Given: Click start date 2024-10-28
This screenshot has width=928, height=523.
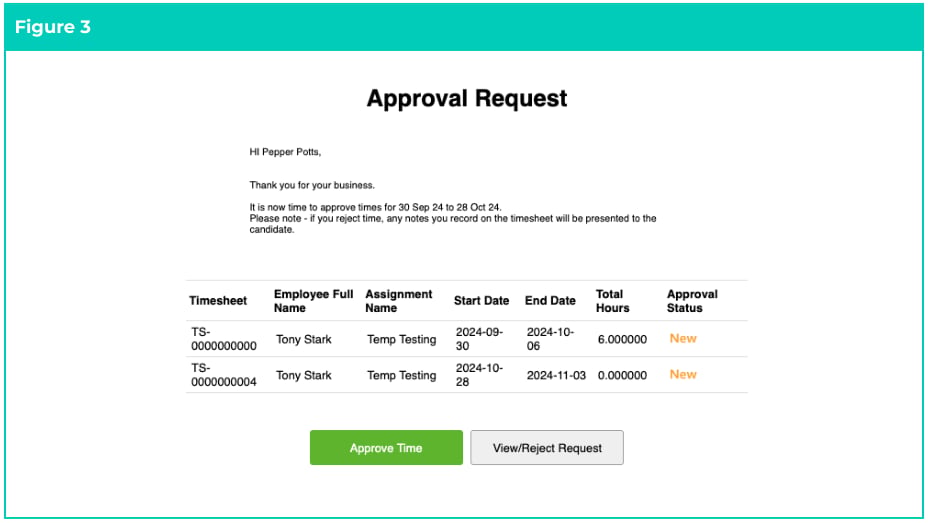Looking at the screenshot, I should pos(479,375).
